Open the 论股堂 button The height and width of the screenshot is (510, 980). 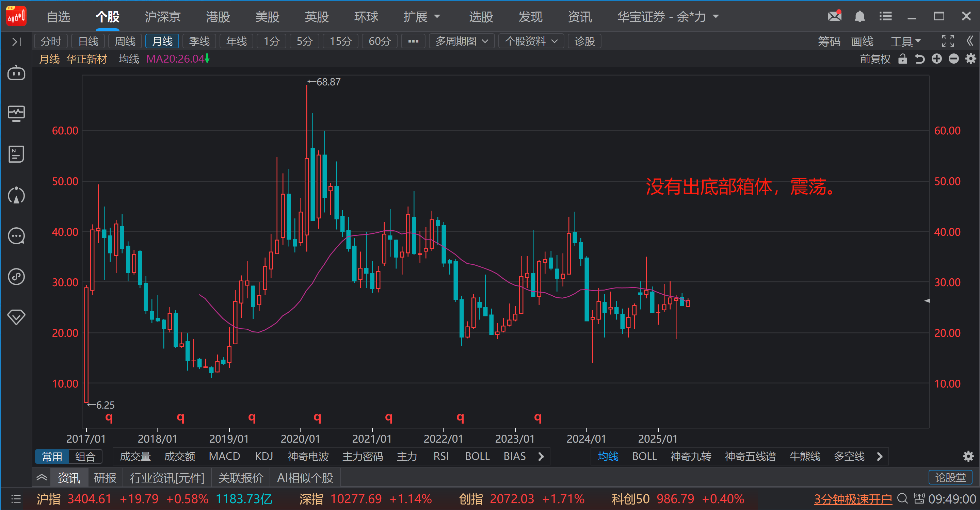950,477
